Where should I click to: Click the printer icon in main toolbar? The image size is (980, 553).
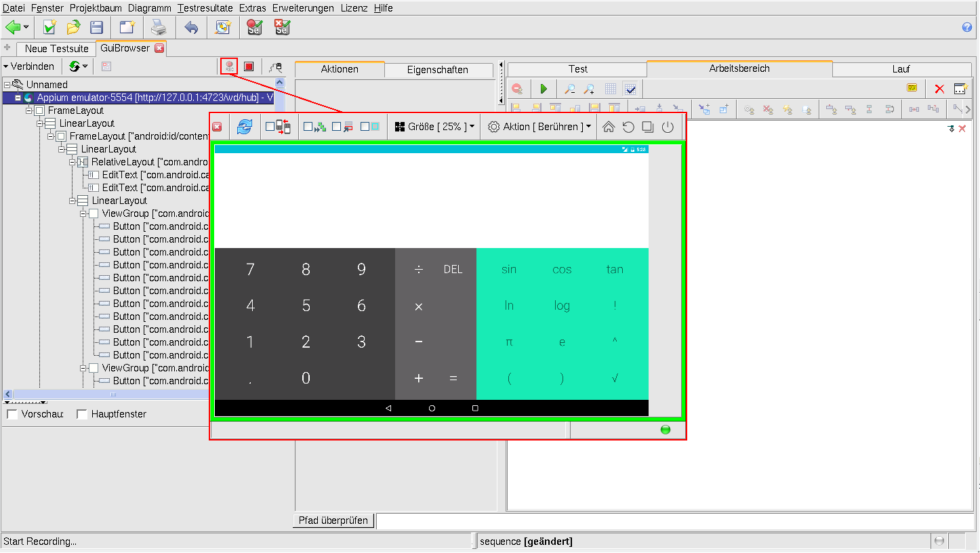[x=158, y=27]
